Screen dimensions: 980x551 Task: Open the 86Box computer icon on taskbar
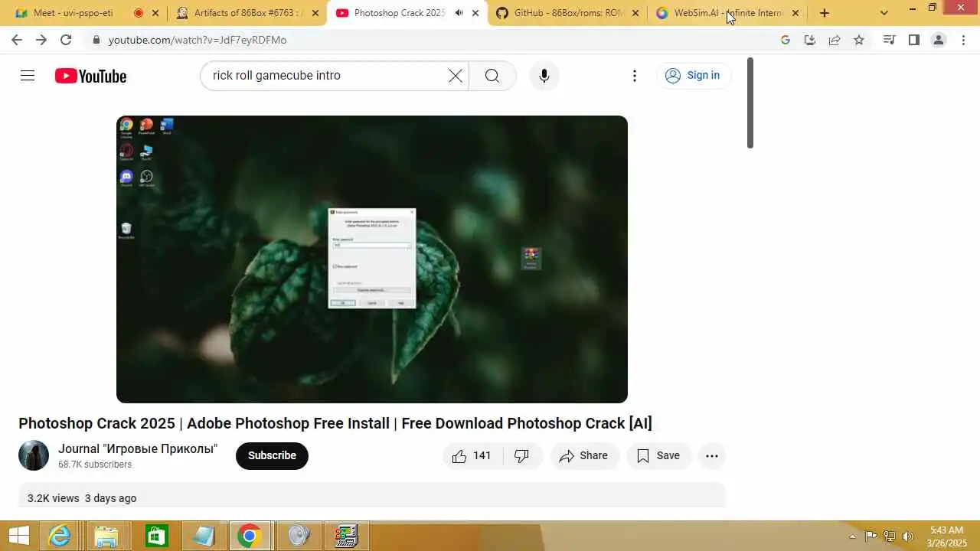coord(346,536)
